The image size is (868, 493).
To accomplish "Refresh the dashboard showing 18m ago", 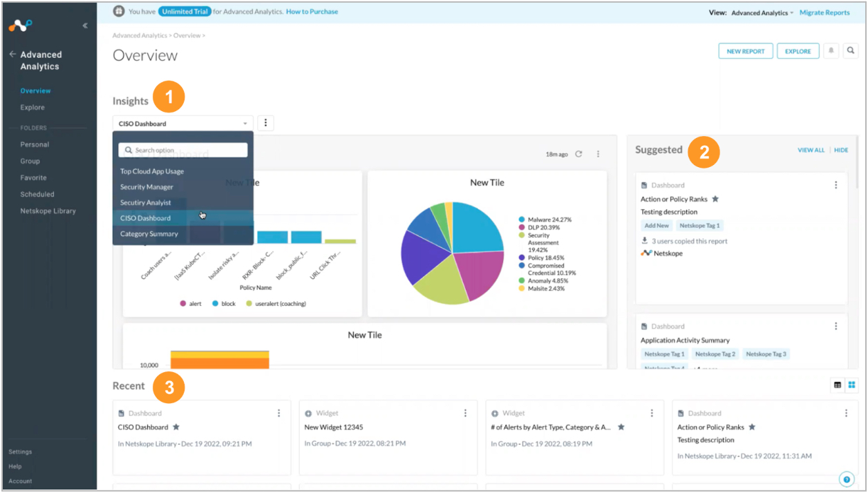I will [578, 154].
